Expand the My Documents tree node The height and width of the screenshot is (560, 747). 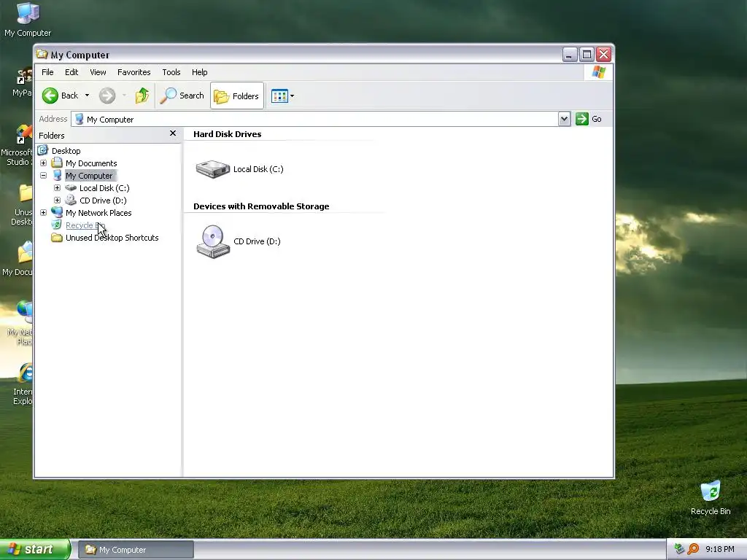(x=43, y=163)
